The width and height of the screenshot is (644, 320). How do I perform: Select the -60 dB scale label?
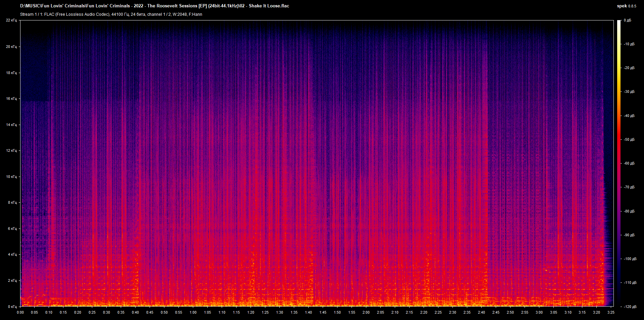[x=629, y=164]
